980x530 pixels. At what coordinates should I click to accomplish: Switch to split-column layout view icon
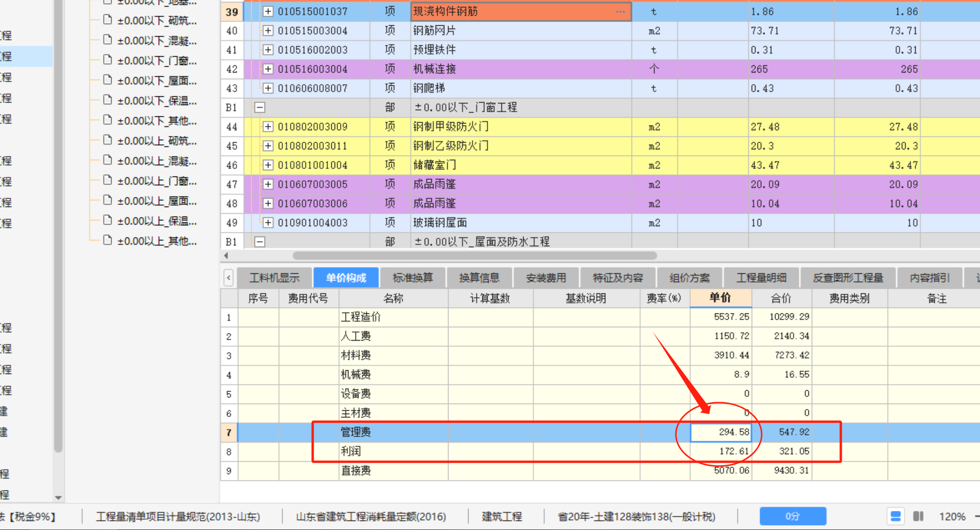[x=919, y=516]
